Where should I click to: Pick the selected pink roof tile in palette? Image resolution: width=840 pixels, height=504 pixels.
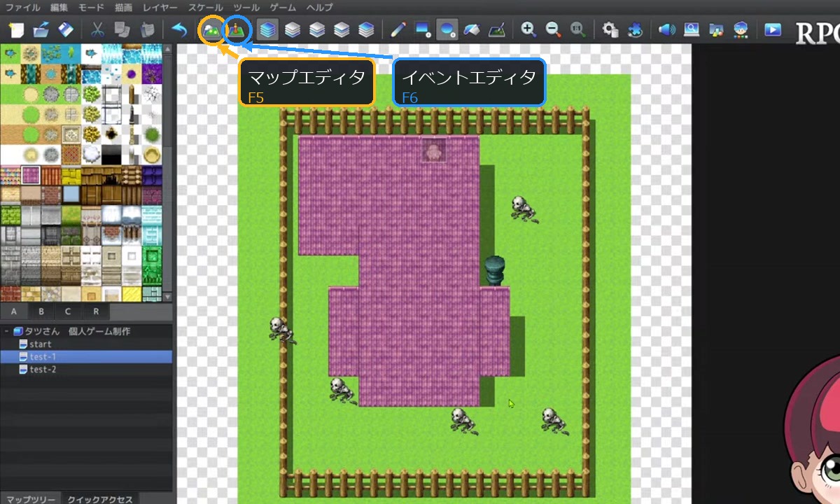pyautogui.click(x=30, y=174)
